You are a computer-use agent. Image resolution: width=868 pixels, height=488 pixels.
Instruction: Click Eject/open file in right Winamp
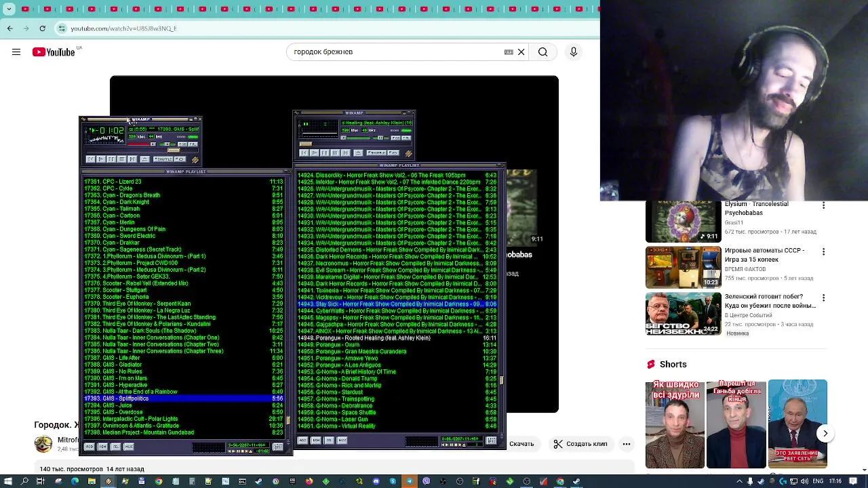[358, 153]
